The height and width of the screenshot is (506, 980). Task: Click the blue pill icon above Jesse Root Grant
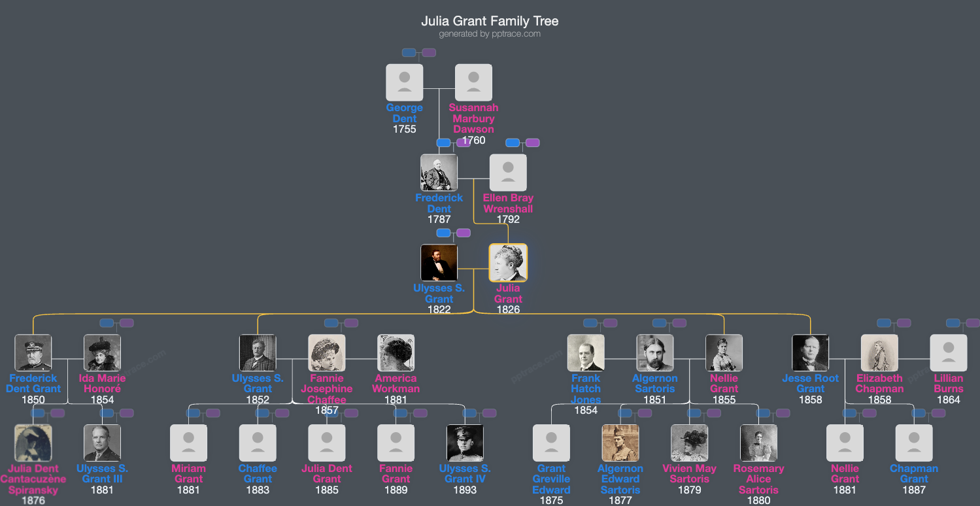883,322
